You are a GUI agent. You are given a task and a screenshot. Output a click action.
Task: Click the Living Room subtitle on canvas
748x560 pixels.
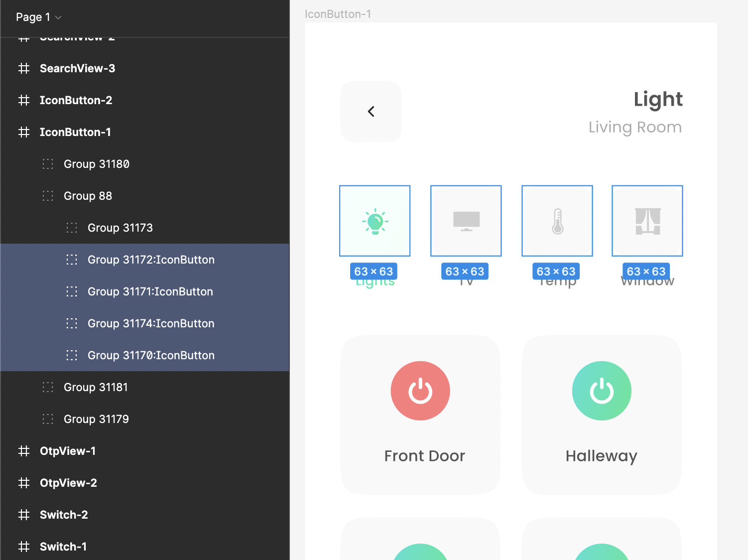635,127
